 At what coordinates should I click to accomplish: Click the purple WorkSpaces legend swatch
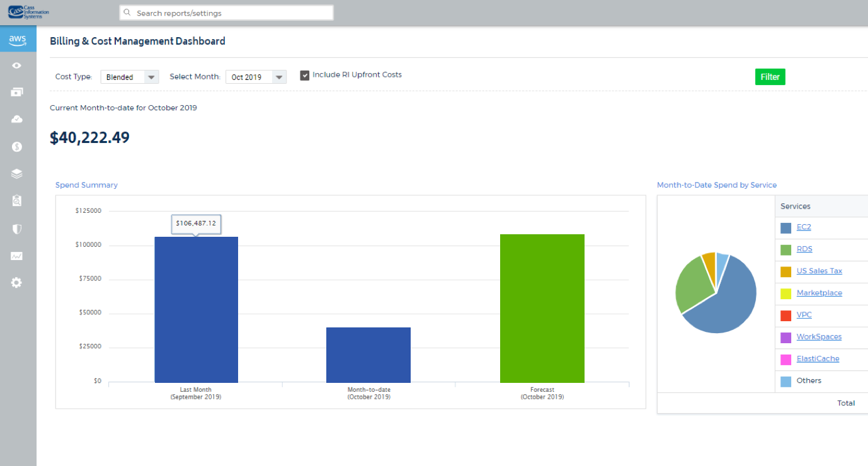(785, 338)
